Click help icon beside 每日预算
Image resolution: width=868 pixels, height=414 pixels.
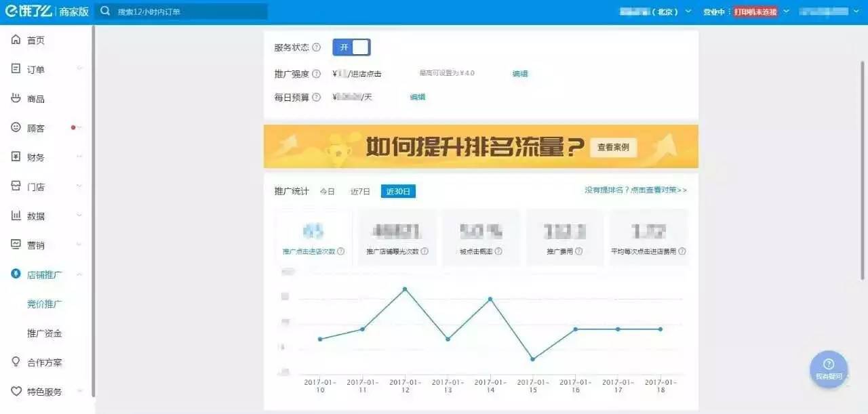pos(317,97)
